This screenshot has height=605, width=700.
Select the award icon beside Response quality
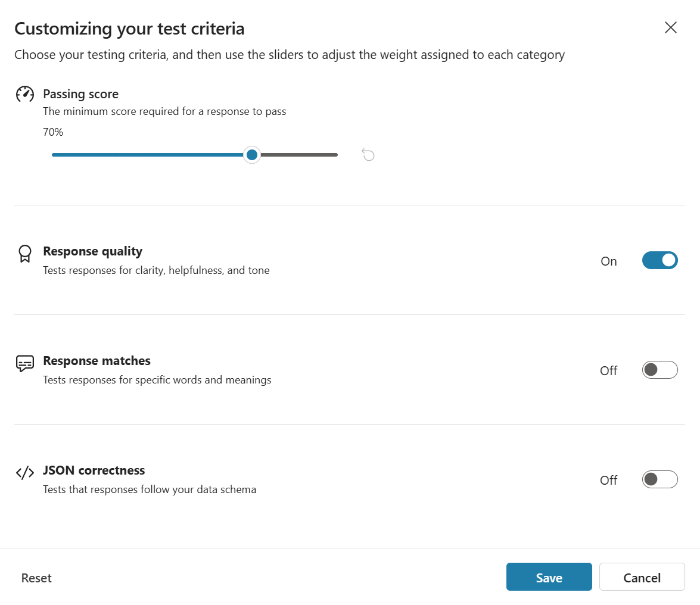tap(24, 254)
